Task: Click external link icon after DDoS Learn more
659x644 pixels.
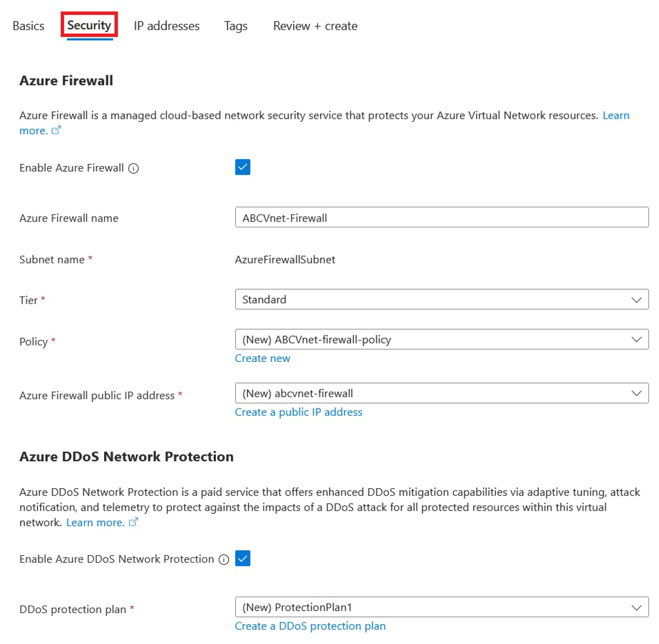Action: point(133,522)
